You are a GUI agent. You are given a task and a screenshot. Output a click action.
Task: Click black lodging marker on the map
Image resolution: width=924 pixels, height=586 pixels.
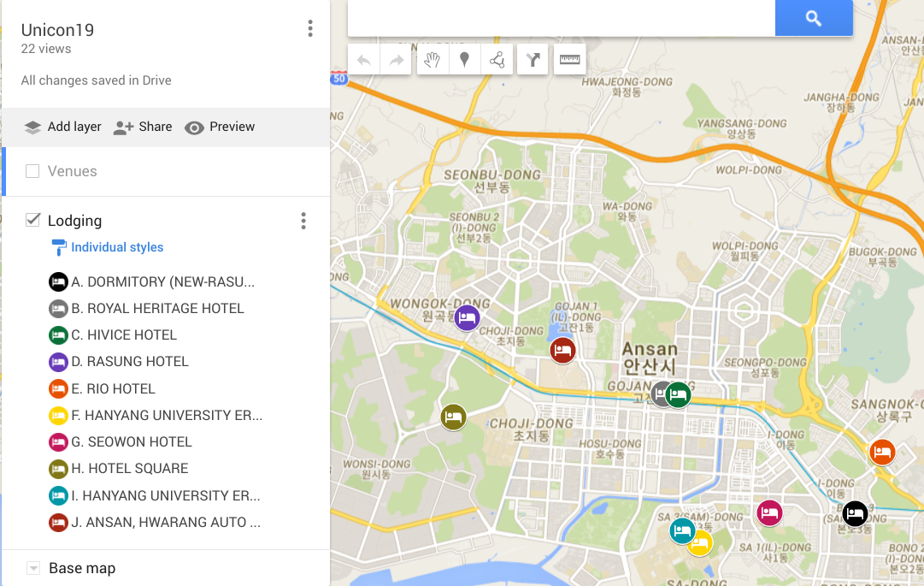[855, 513]
